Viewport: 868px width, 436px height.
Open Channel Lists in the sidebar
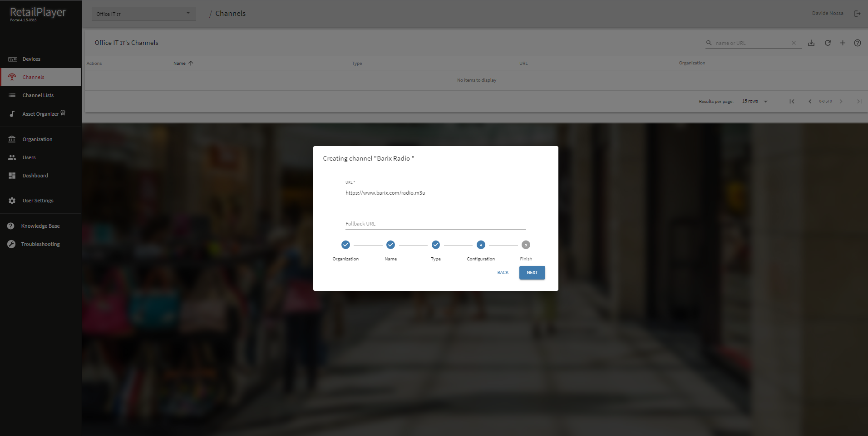coord(38,96)
